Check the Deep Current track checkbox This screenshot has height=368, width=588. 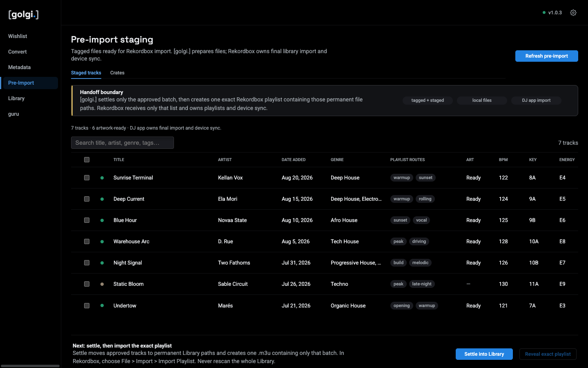pyautogui.click(x=87, y=199)
